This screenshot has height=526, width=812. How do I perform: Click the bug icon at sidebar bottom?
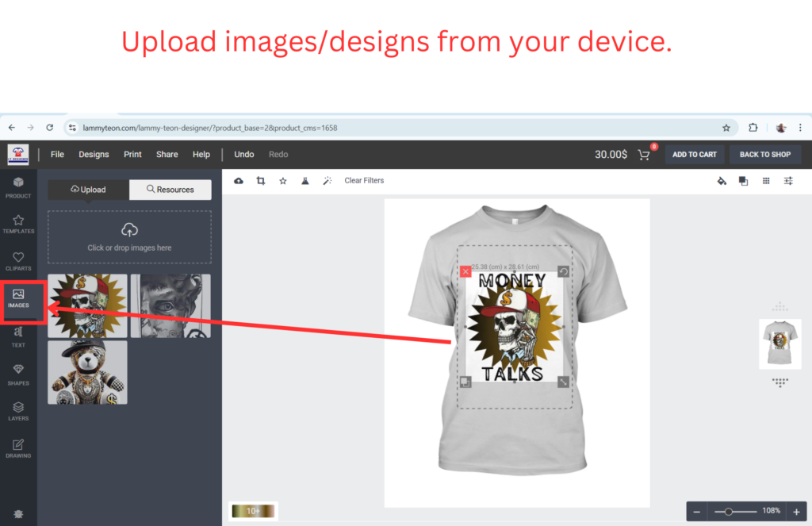coord(18,514)
